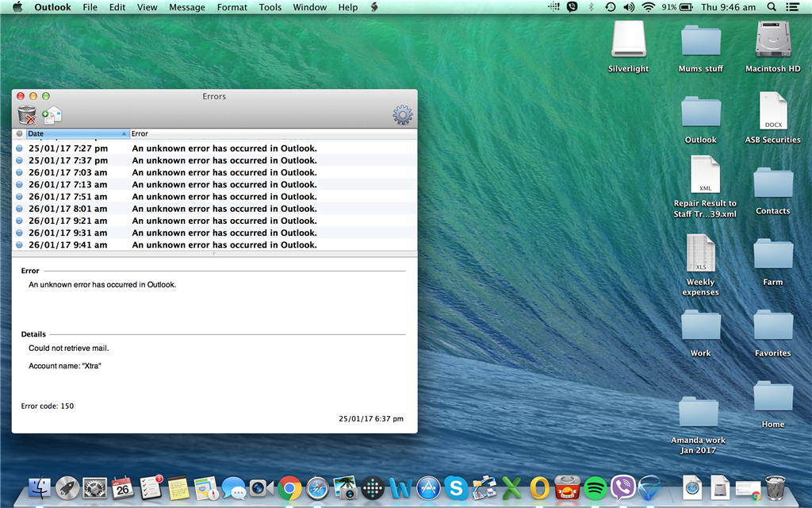Click the delete error trash icon in Errors toolbar
The image size is (812, 508).
coord(27,114)
